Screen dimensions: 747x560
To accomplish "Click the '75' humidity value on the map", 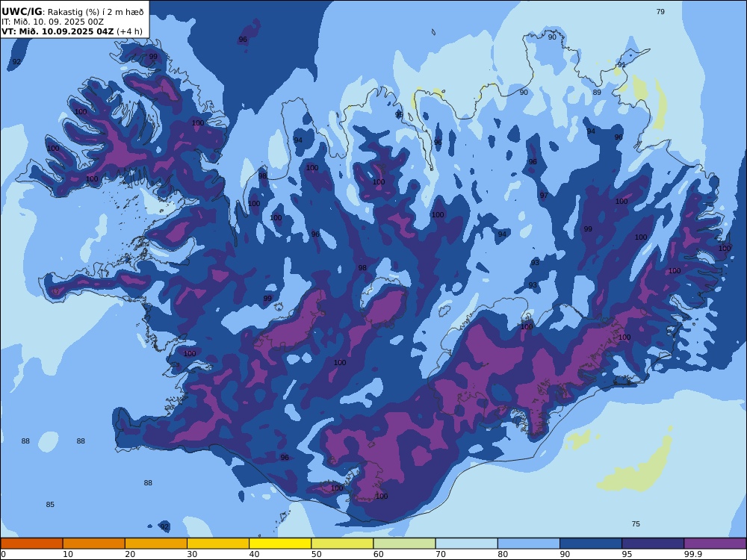I will [x=636, y=524].
